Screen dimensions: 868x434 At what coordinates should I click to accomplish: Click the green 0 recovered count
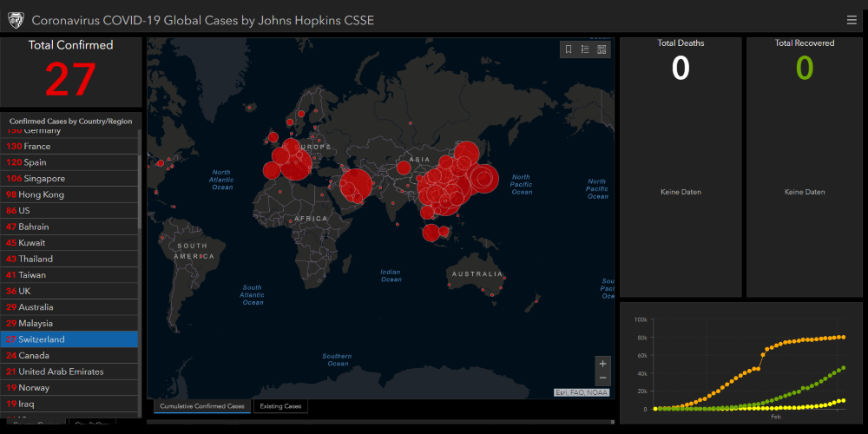coord(805,68)
